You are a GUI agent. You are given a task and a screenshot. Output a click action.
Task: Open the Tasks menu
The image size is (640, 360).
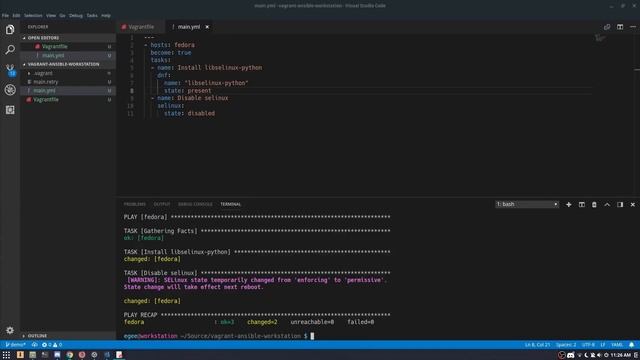(x=92, y=16)
